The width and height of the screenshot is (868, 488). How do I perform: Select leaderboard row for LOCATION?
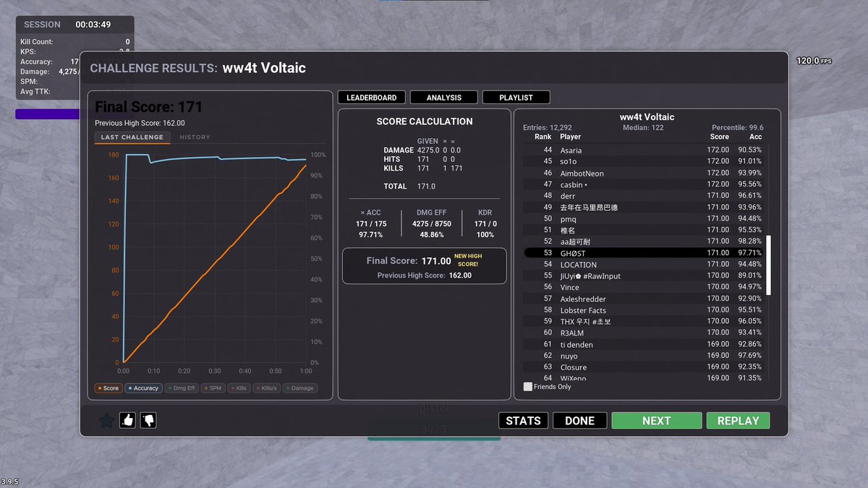(x=644, y=265)
